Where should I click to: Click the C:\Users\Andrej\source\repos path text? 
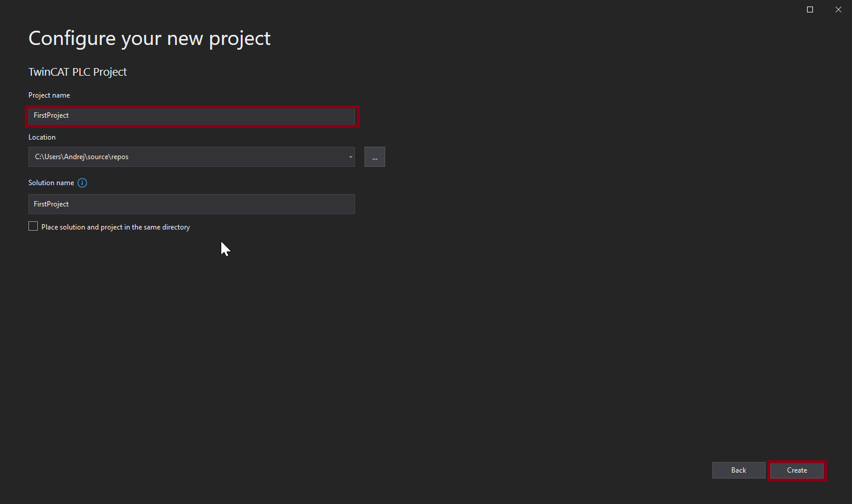coord(82,157)
